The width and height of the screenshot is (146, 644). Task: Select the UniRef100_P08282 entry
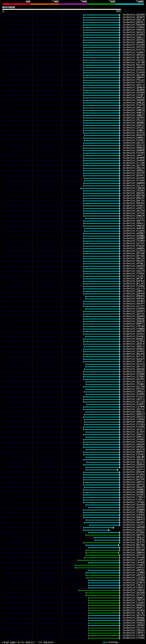(x=133, y=246)
